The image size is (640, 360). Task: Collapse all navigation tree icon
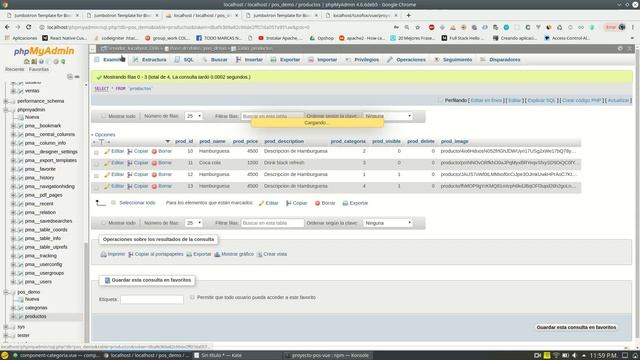click(x=70, y=77)
